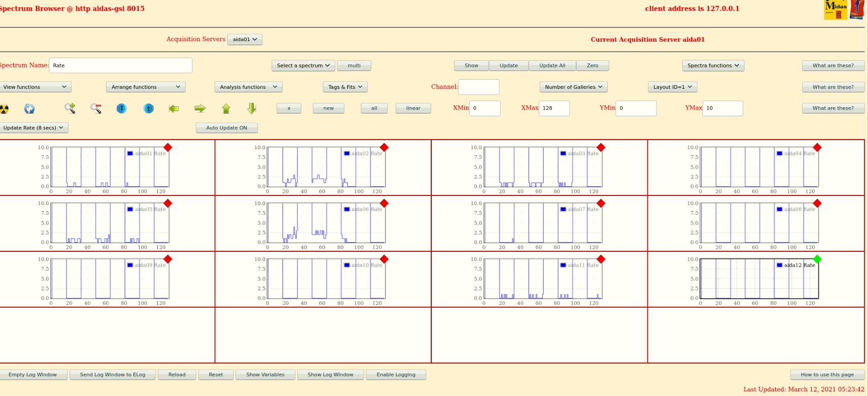Open the Acquisition Servers aida01 dropdown

[245, 40]
